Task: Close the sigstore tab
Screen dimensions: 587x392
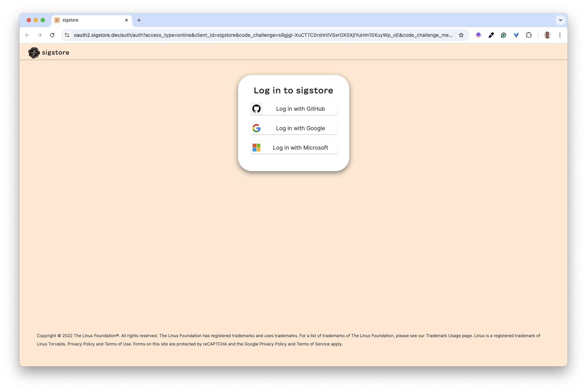Action: coord(127,20)
